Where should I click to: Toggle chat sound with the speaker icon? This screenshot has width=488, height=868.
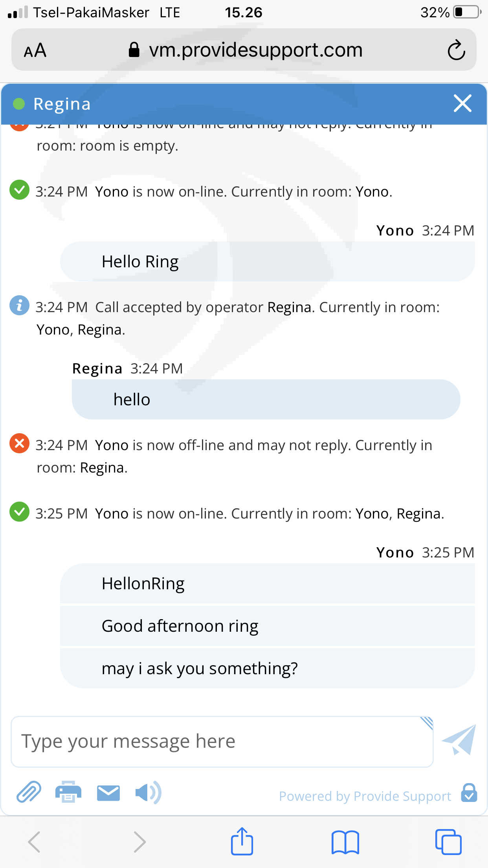point(148,792)
